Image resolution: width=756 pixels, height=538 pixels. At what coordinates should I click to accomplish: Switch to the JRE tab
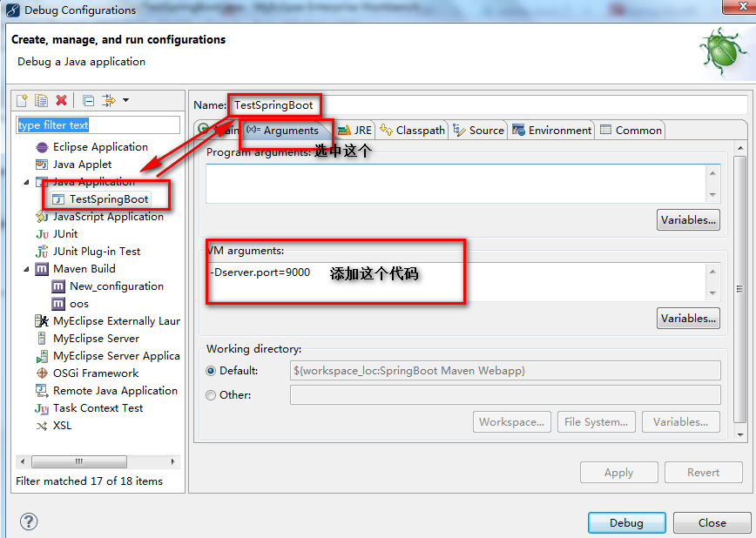click(x=355, y=131)
